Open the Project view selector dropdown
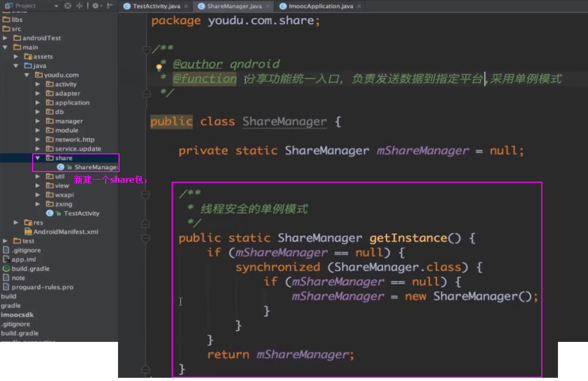 56,6
